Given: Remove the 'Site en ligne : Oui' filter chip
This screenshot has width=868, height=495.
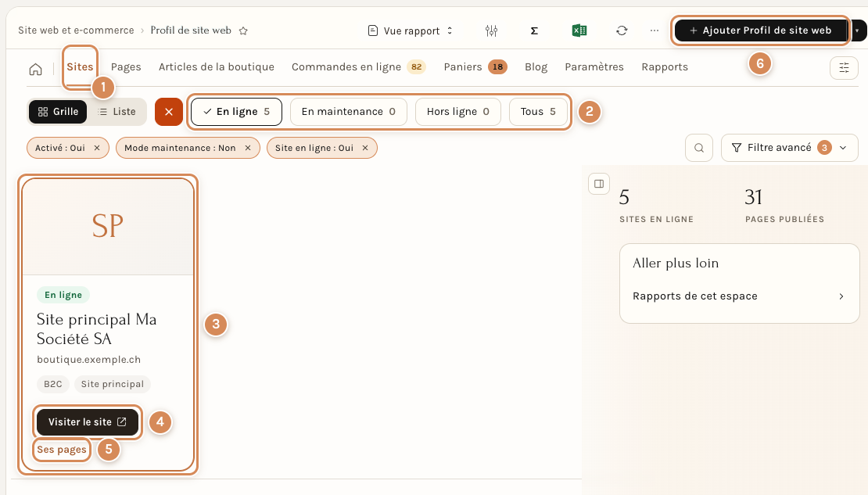Looking at the screenshot, I should [365, 148].
